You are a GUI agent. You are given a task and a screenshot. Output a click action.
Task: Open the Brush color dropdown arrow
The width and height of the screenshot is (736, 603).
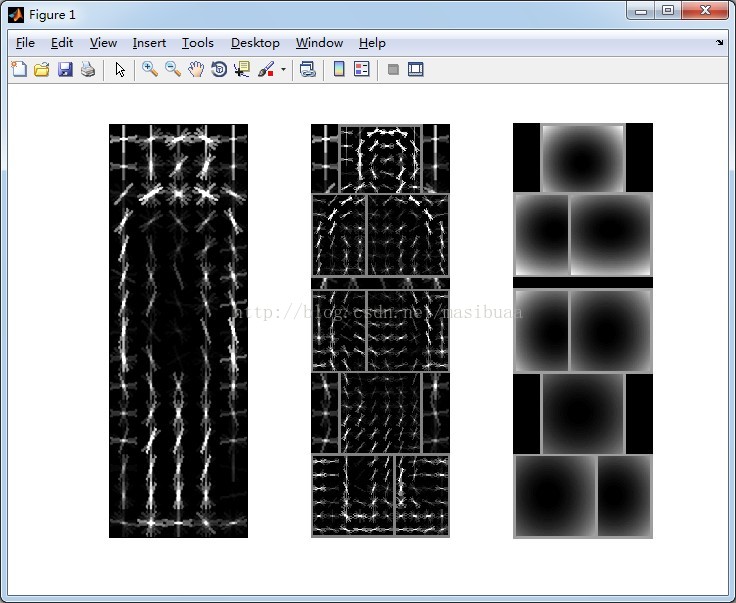click(283, 69)
